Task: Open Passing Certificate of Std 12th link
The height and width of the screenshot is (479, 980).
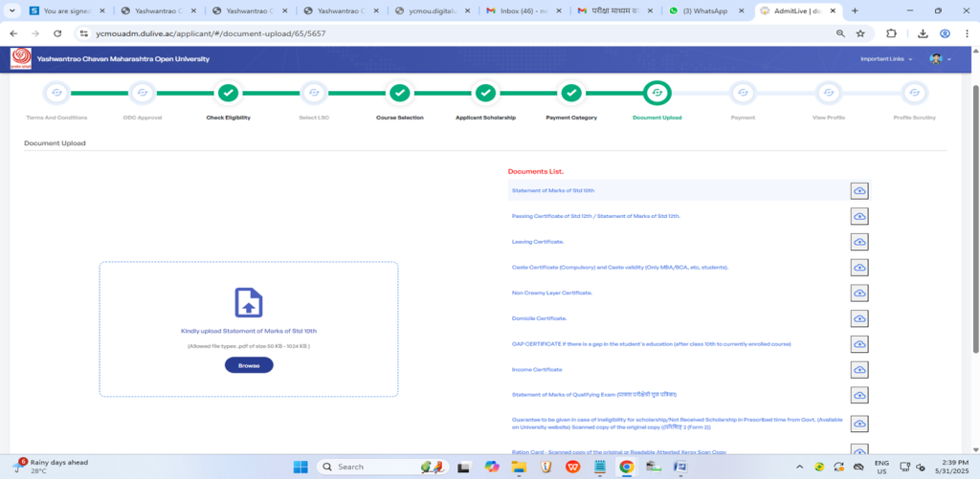Action: [x=595, y=216]
